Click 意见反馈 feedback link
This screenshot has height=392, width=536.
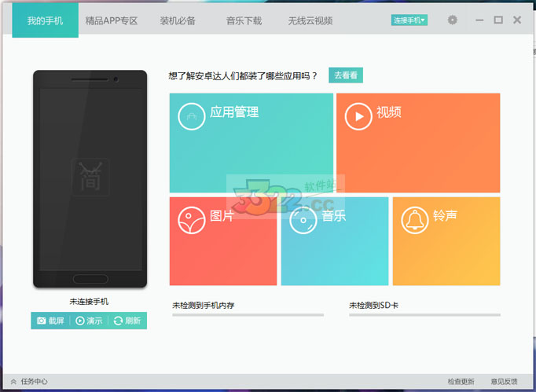point(504,382)
